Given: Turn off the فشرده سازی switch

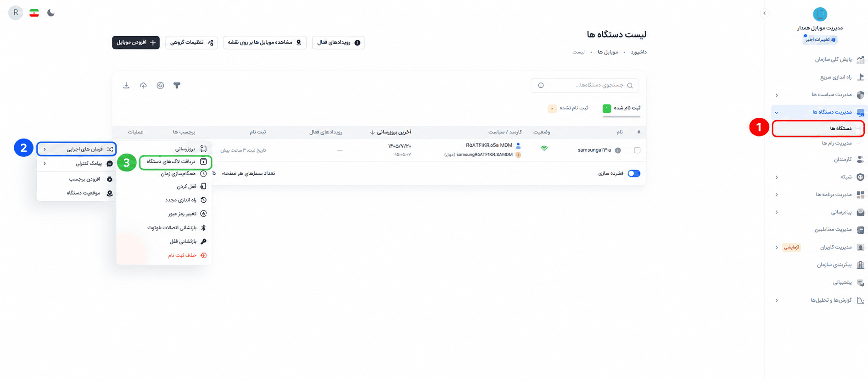Looking at the screenshot, I should click(634, 173).
